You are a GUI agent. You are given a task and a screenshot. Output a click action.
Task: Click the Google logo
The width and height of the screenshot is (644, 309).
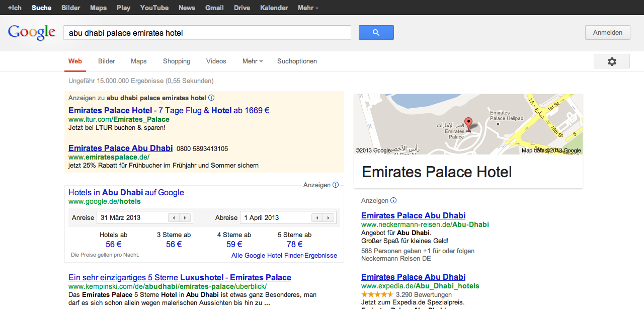(31, 32)
